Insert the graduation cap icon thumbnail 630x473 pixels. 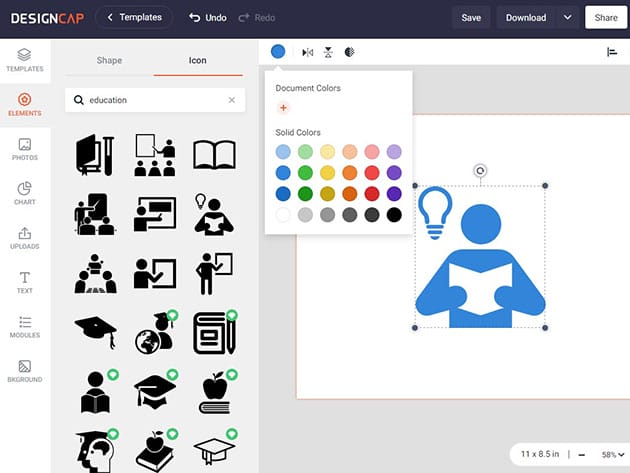[95, 329]
